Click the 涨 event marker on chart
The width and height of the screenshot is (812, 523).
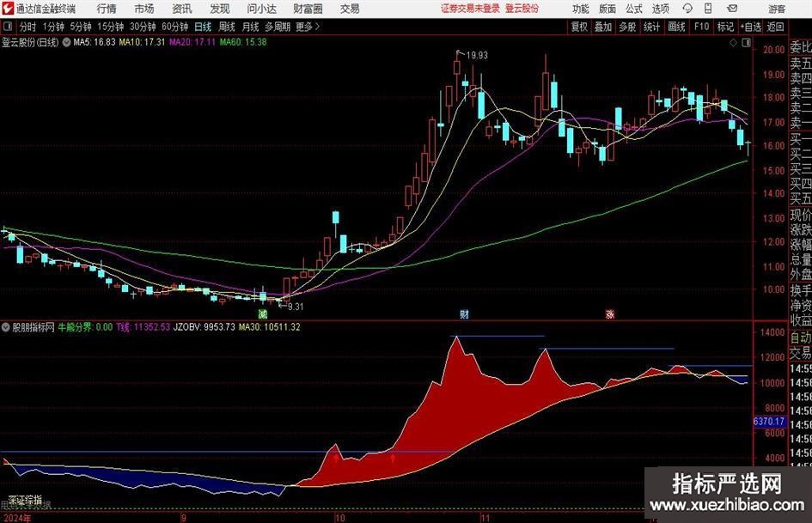610,313
